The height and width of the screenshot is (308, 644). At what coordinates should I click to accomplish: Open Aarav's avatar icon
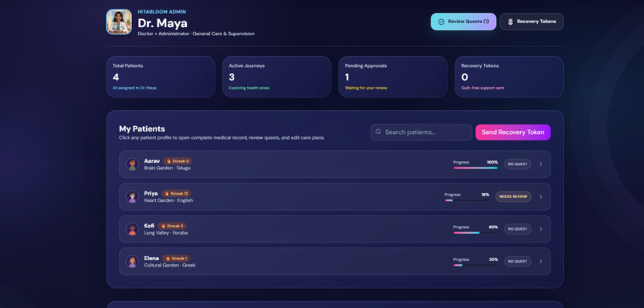133,164
